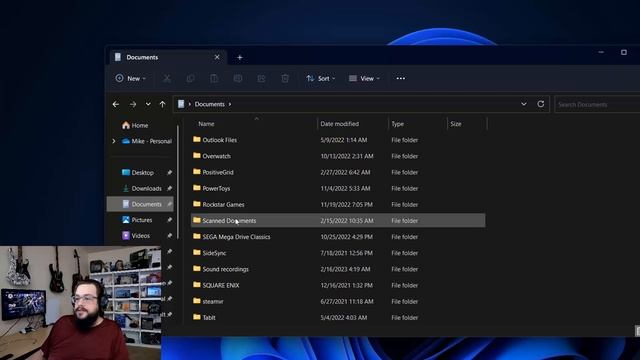Select SEGA Mega Drive Classics folder
Image resolution: width=640 pixels, height=360 pixels.
click(338, 237)
